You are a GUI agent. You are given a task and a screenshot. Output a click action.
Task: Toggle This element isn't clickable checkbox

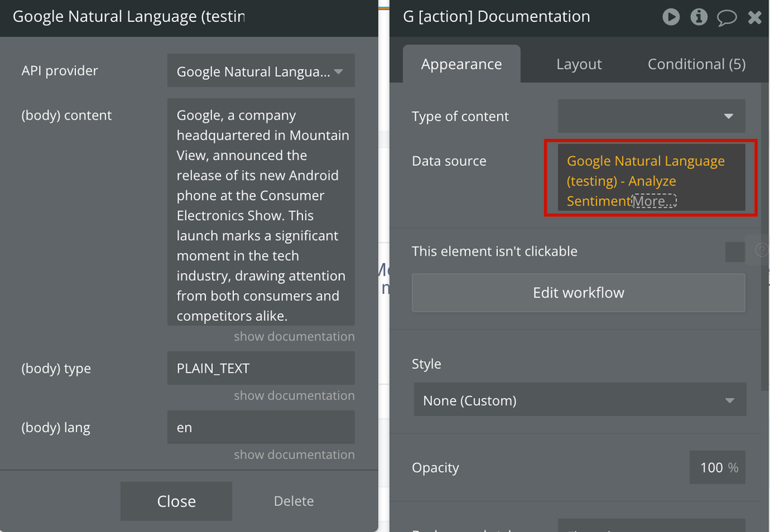tap(735, 252)
